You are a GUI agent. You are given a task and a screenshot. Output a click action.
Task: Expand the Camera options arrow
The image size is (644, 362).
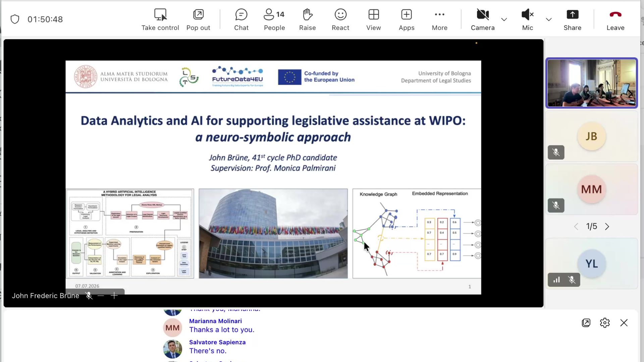pyautogui.click(x=504, y=19)
